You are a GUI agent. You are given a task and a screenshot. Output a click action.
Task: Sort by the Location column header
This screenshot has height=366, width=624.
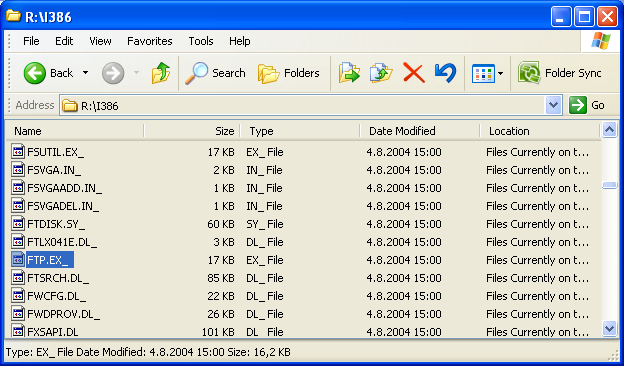[540, 131]
